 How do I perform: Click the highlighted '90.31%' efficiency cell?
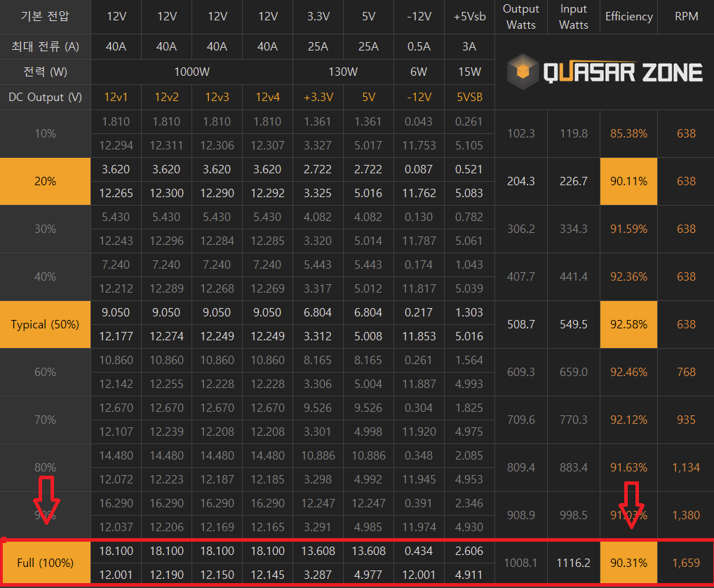point(629,563)
